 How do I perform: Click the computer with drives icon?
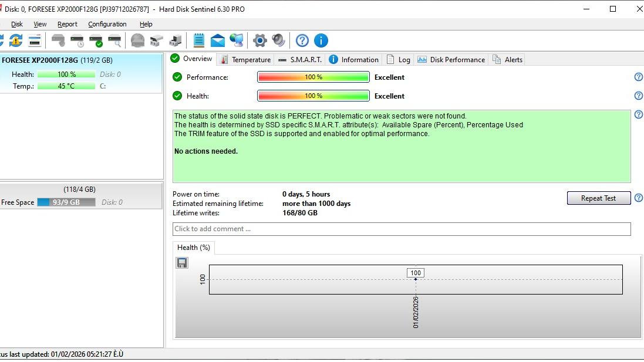176,40
